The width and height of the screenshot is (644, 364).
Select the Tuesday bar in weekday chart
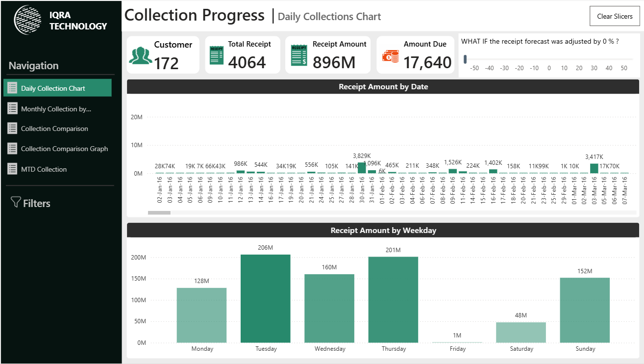(x=265, y=298)
